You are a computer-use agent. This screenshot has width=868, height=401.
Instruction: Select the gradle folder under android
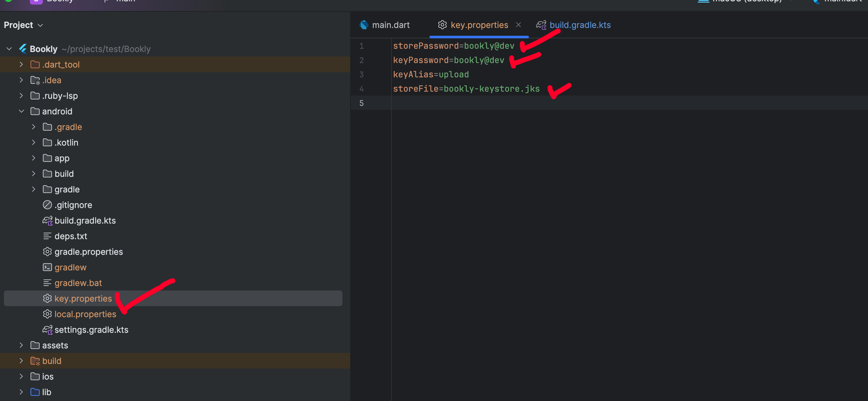click(67, 189)
